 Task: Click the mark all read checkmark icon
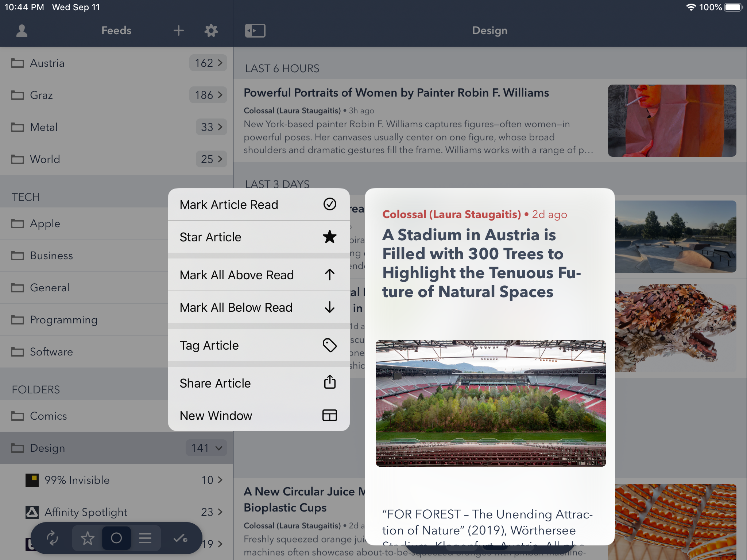[180, 538]
